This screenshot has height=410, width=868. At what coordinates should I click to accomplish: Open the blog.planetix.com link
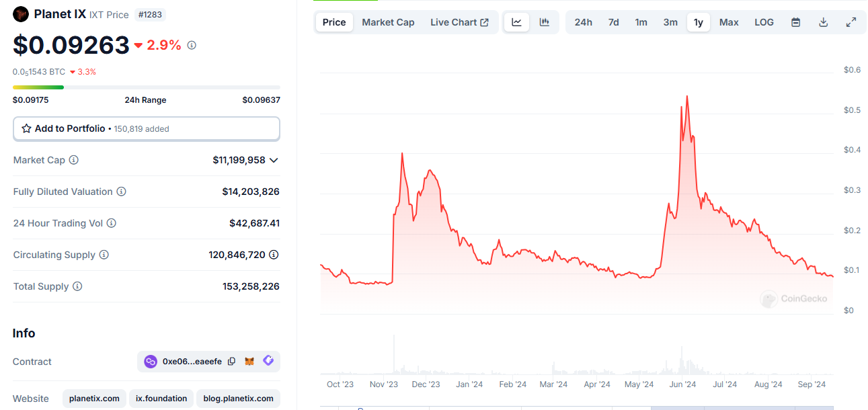(239, 399)
